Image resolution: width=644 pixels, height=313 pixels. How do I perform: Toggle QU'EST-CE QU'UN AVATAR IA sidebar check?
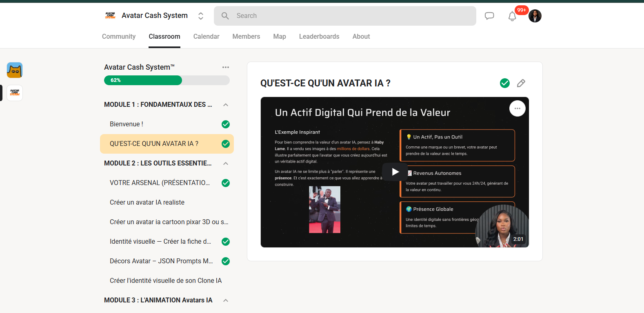[x=226, y=144]
